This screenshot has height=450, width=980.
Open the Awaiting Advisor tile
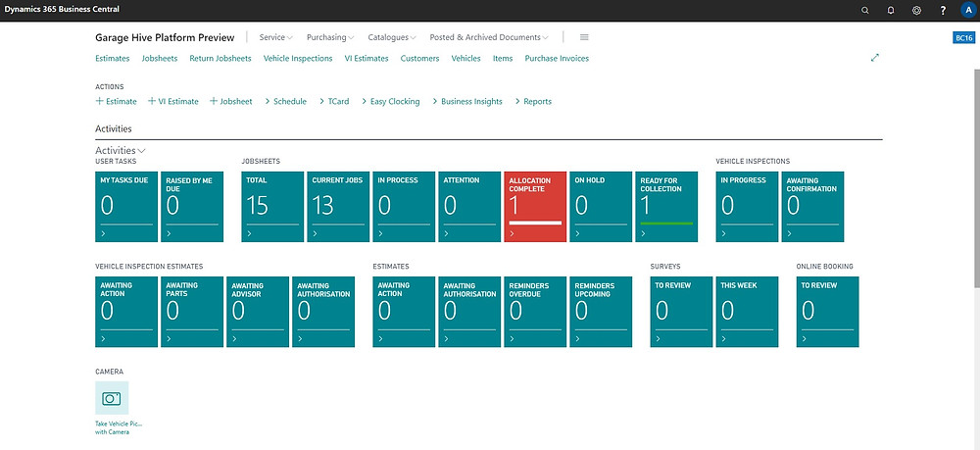258,311
